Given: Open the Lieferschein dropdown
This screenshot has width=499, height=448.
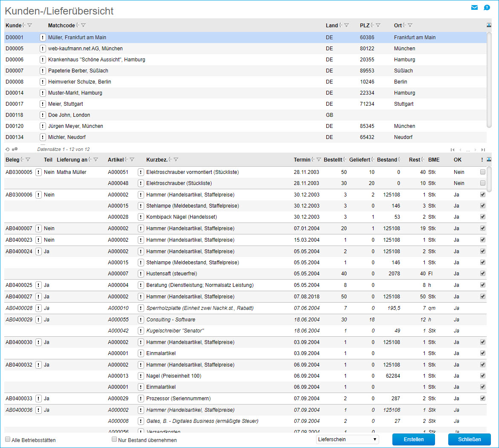Looking at the screenshot, I should (347, 439).
